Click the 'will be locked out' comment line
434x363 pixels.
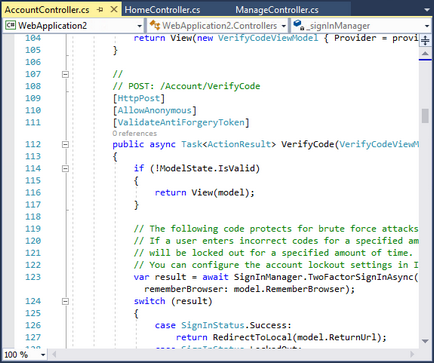[x=273, y=253]
